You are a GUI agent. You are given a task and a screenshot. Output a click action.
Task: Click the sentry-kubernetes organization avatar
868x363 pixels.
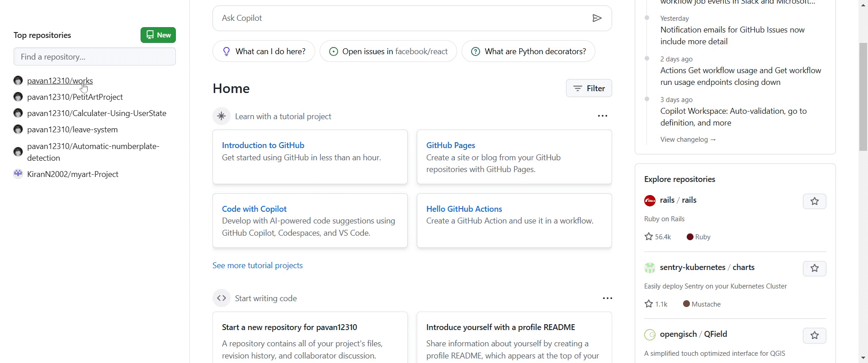click(650, 268)
